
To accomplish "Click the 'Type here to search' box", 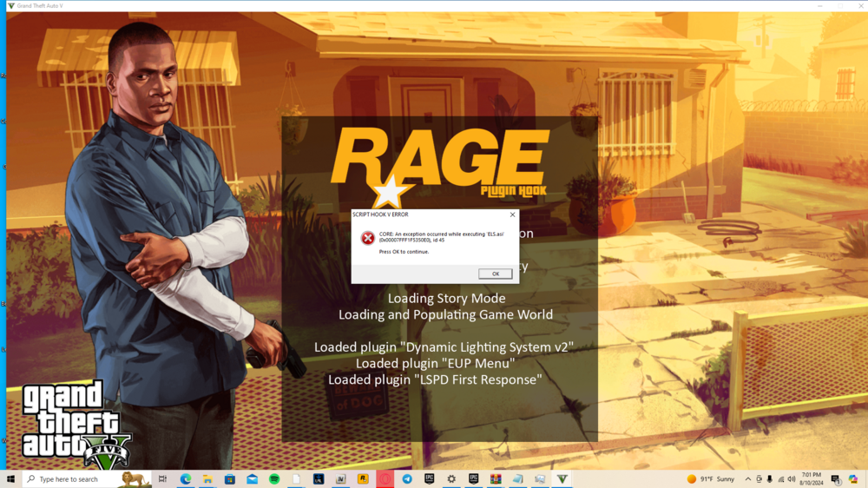I will 87,479.
